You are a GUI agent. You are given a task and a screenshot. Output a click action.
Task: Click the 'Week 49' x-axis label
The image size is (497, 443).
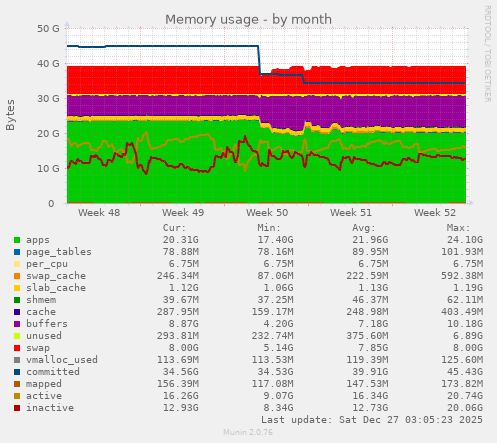click(183, 213)
